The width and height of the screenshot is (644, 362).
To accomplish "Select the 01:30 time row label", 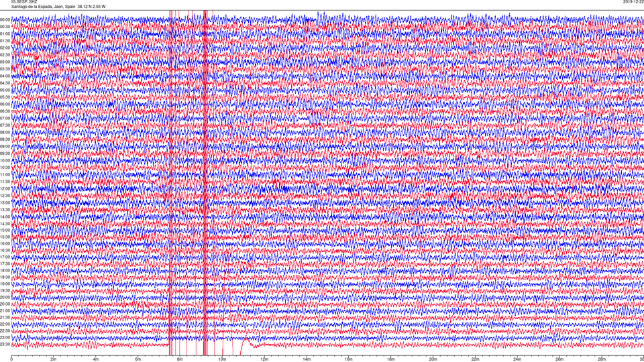I will [5, 41].
